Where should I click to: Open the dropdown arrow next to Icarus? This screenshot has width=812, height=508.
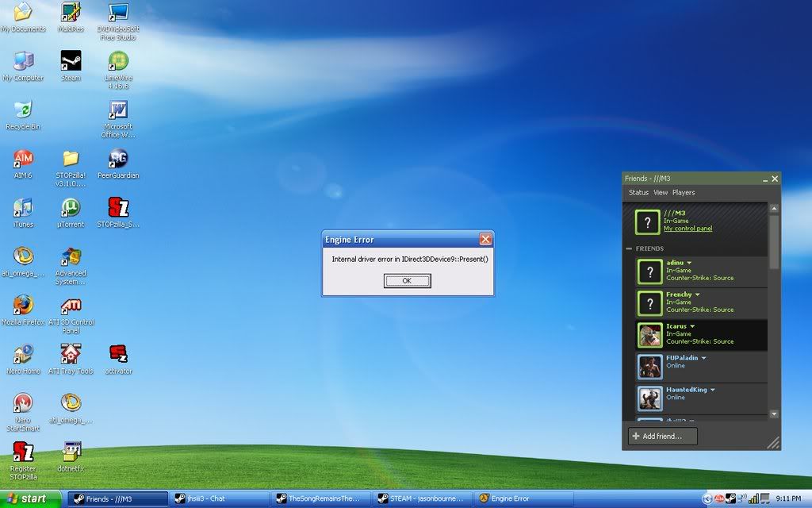(x=692, y=326)
